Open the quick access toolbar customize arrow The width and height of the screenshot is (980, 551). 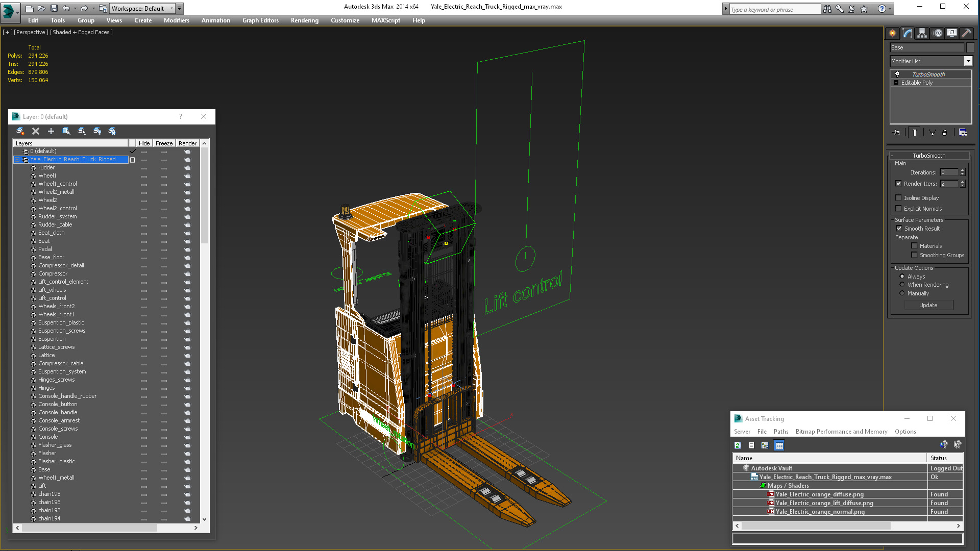click(x=179, y=8)
